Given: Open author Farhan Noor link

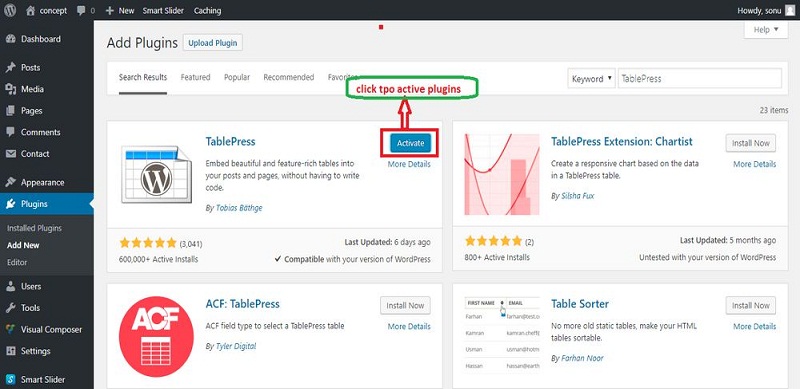Looking at the screenshot, I should pyautogui.click(x=582, y=358).
